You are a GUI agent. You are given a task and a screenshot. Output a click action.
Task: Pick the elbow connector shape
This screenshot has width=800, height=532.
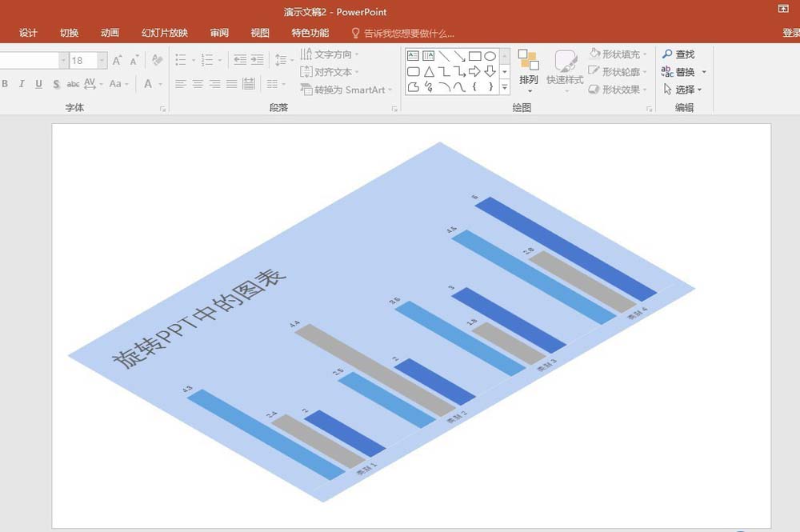(444, 71)
